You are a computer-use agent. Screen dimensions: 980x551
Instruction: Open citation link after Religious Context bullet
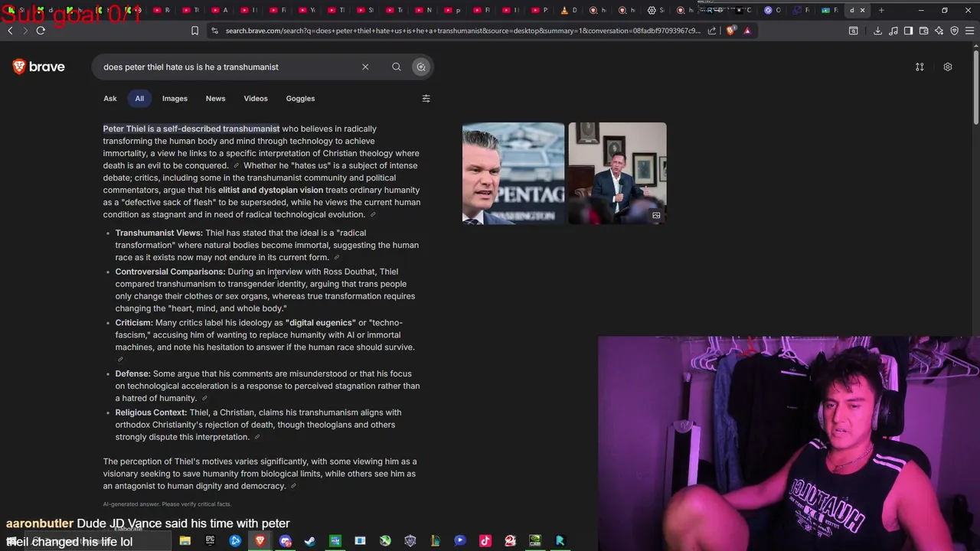(257, 438)
